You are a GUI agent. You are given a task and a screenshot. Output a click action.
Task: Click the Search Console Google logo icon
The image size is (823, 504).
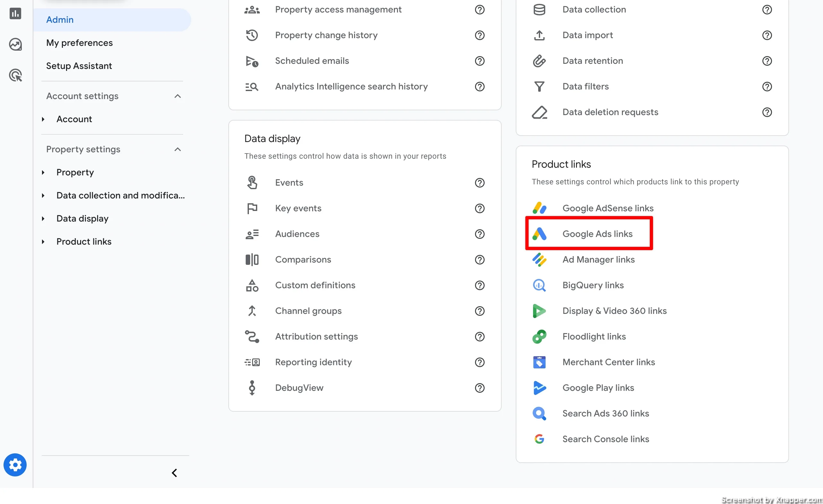point(539,439)
